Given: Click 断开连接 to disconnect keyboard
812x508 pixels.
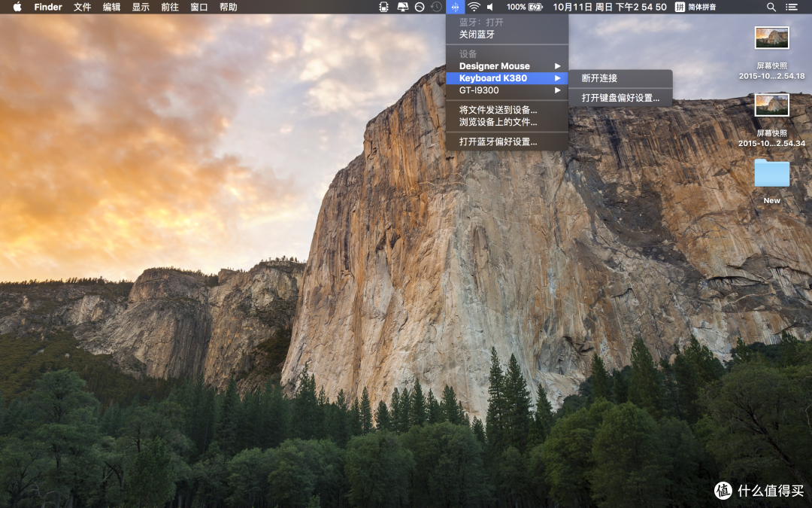Looking at the screenshot, I should tap(620, 78).
